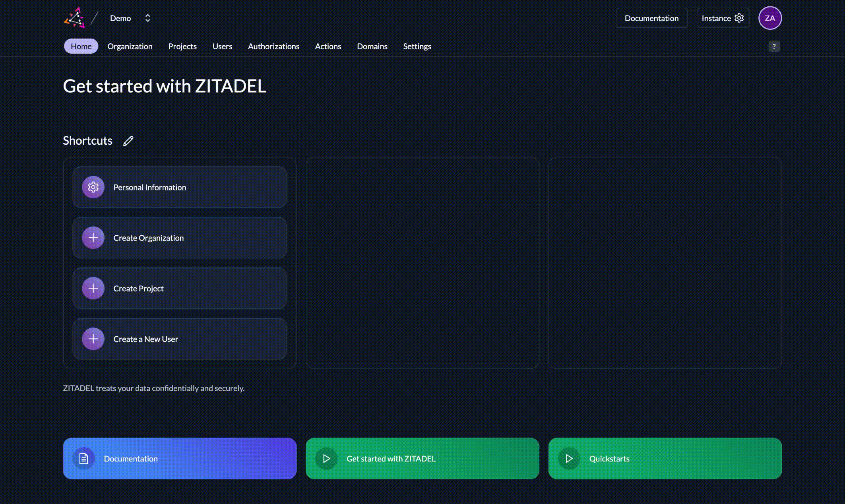
Task: Click the Domains navigation link
Action: (x=372, y=46)
